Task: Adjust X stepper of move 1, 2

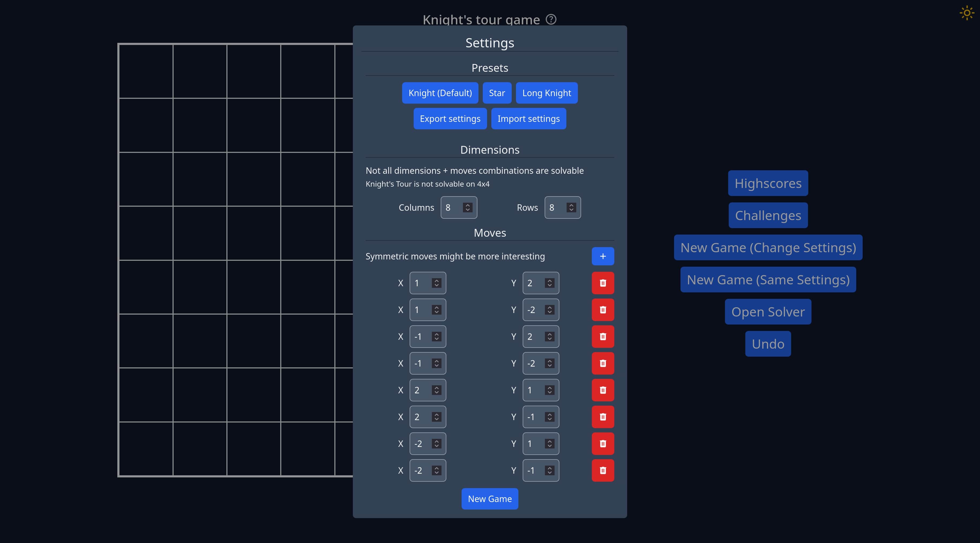Action: [x=436, y=283]
